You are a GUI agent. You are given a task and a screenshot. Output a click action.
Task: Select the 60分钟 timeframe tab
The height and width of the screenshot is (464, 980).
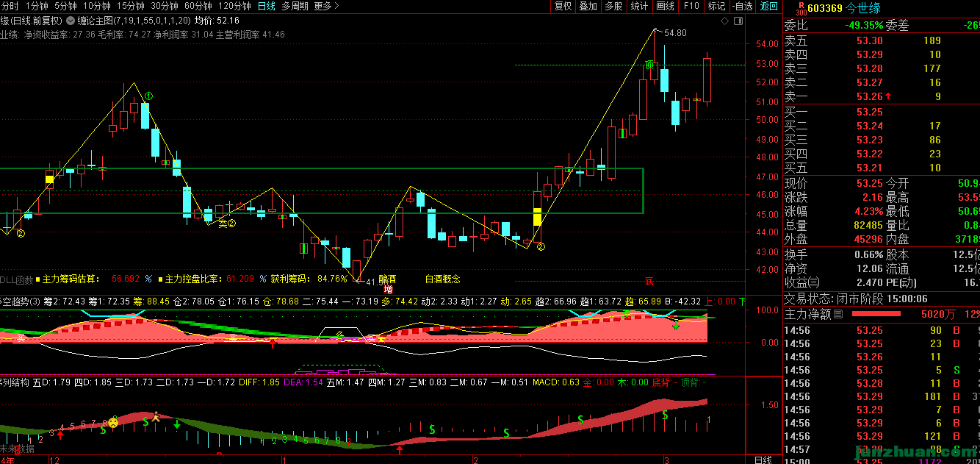coord(198,7)
